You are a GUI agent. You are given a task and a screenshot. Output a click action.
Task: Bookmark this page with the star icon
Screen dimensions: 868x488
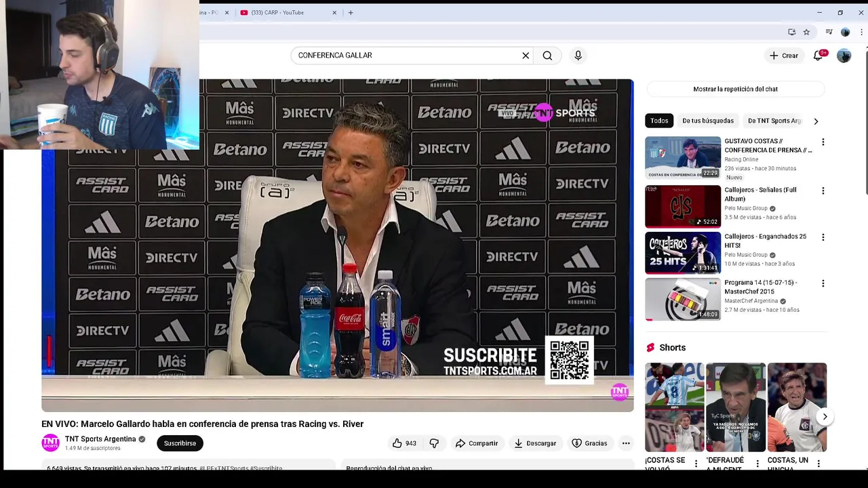[806, 32]
